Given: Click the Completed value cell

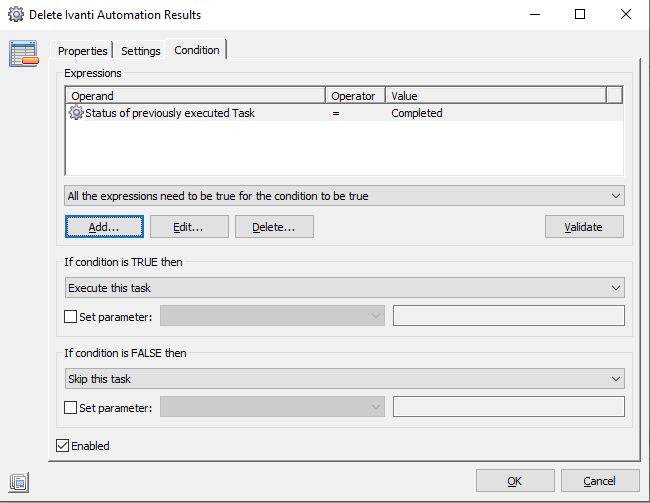Looking at the screenshot, I should click(x=417, y=113).
